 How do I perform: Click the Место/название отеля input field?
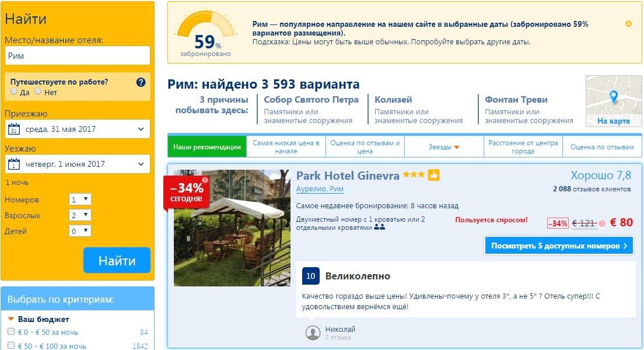tap(78, 55)
